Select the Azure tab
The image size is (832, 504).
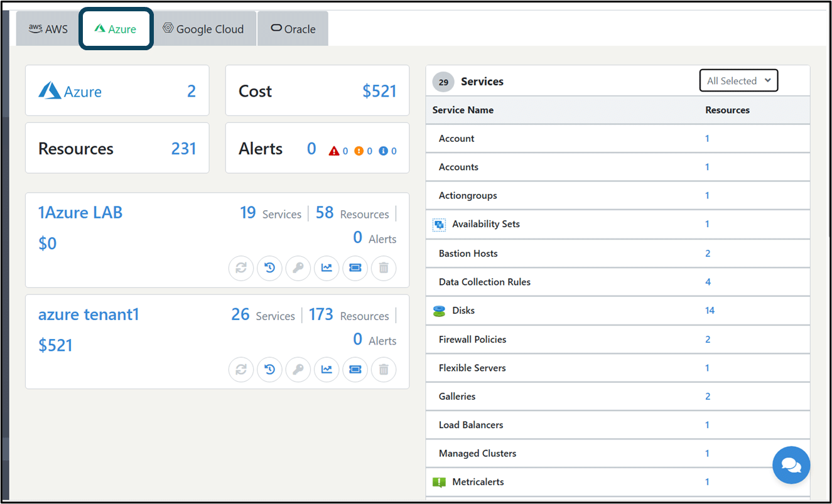116,29
